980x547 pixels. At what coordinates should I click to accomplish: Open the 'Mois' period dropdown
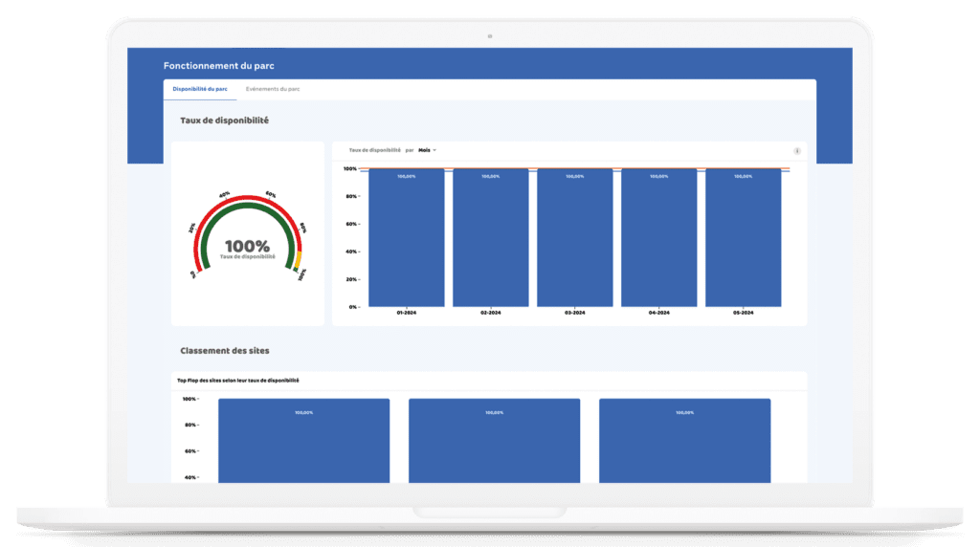[427, 150]
